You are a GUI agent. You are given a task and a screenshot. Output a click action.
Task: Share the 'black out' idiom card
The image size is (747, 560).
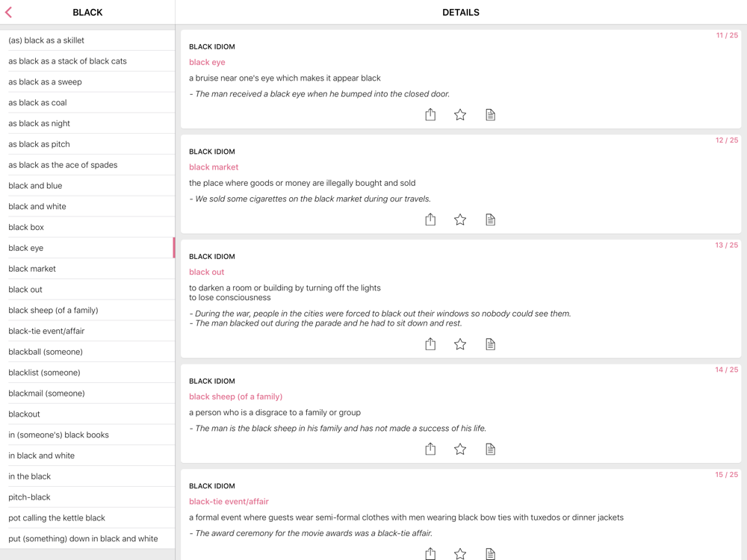point(430,344)
